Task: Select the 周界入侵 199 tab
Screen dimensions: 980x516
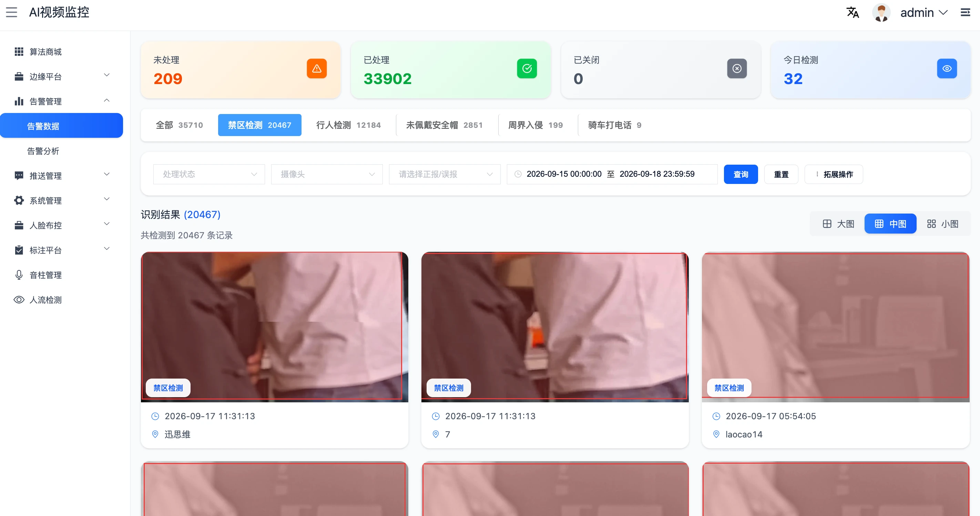Action: coord(535,125)
